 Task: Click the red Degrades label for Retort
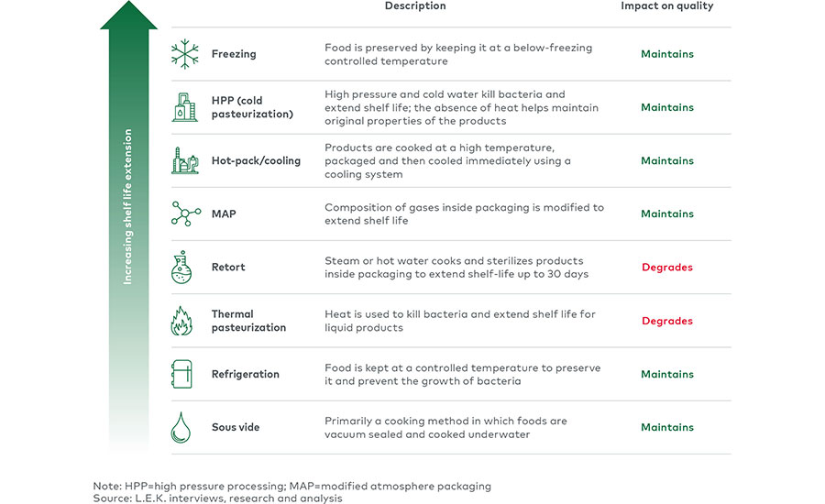(667, 268)
